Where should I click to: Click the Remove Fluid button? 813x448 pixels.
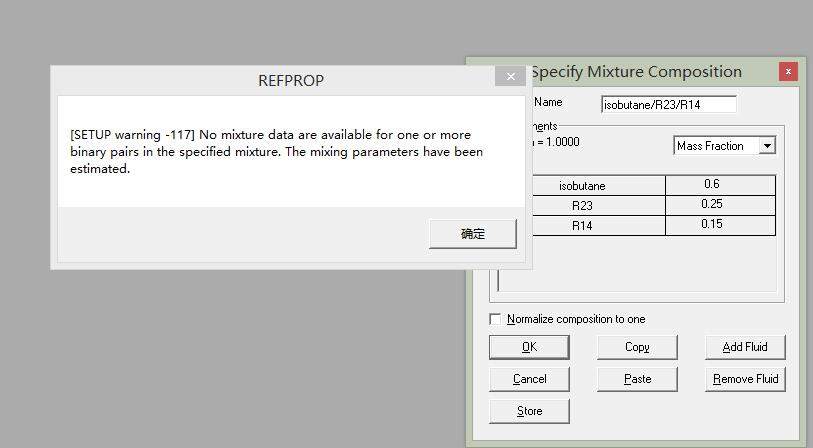(x=745, y=379)
